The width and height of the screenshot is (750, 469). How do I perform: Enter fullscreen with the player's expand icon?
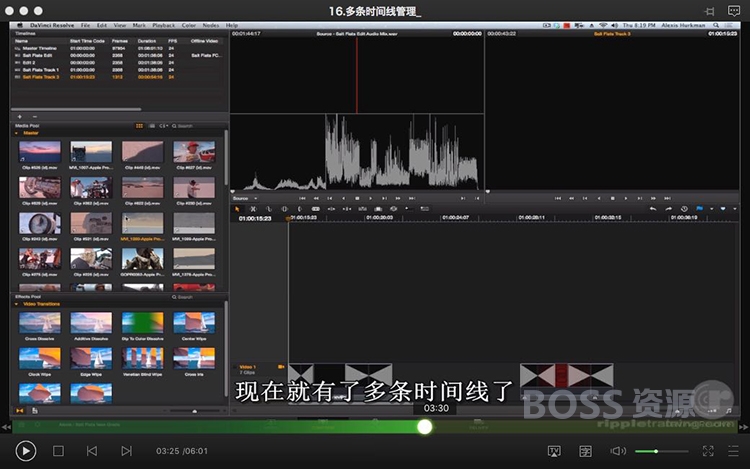[x=708, y=451]
